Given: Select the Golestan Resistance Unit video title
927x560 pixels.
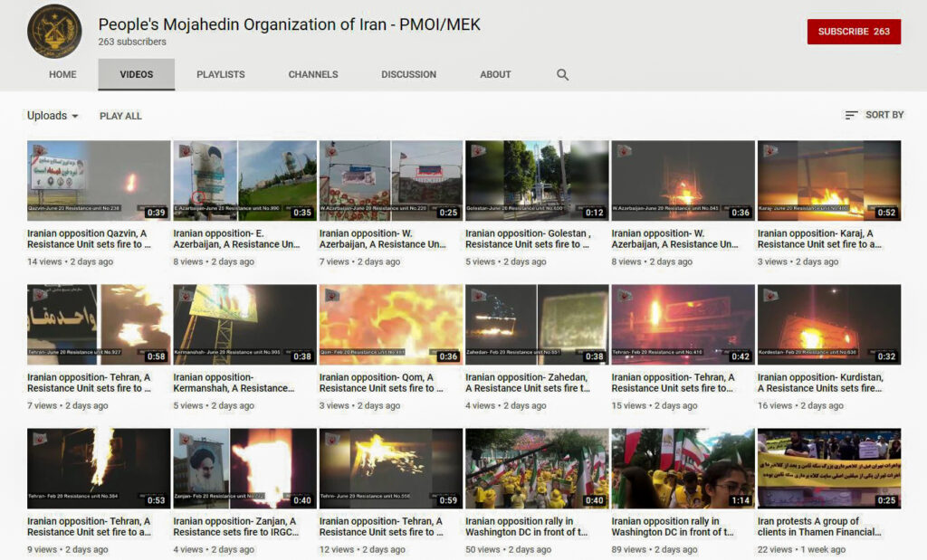Looking at the screenshot, I should [528, 239].
